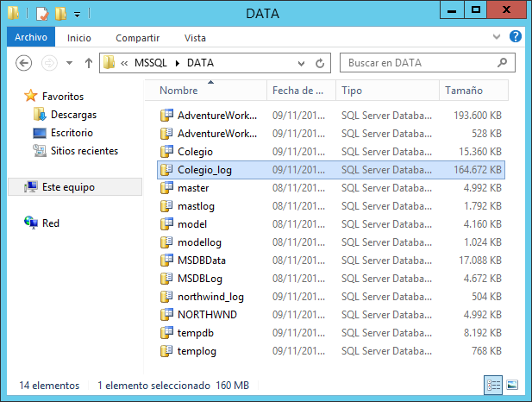Click the 17.088 KB size of MSDBData

pos(480,260)
